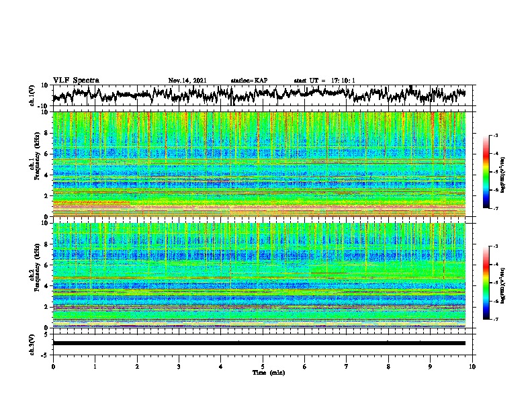Viewport: 532px width, 411px height.
Task: Click the ch.1 spectrogram panel
Action: [259, 164]
